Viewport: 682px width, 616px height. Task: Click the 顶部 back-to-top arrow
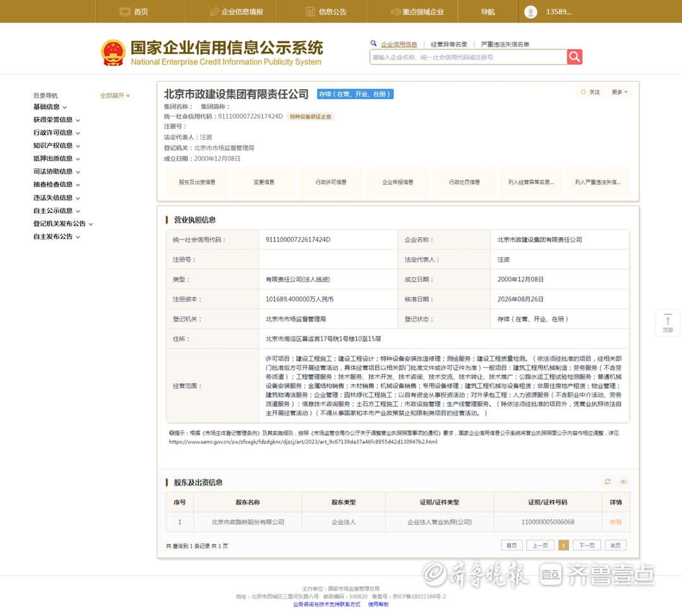tap(667, 322)
